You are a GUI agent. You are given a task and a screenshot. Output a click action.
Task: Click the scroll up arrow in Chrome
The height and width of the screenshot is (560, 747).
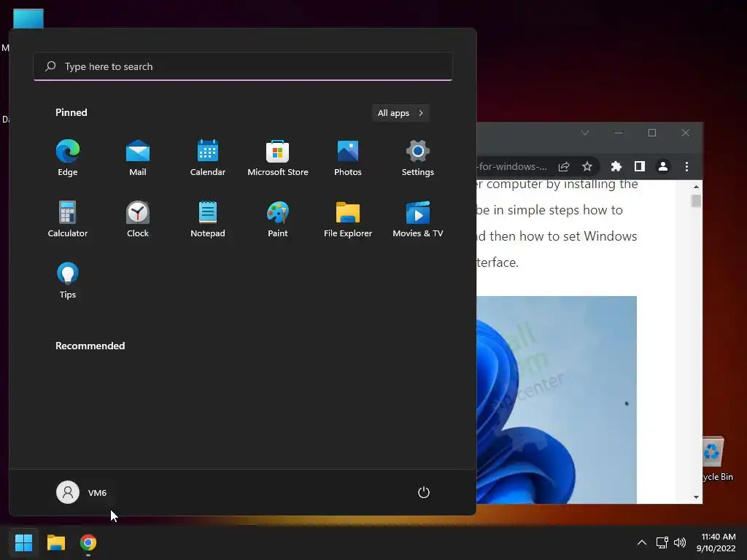(697, 187)
